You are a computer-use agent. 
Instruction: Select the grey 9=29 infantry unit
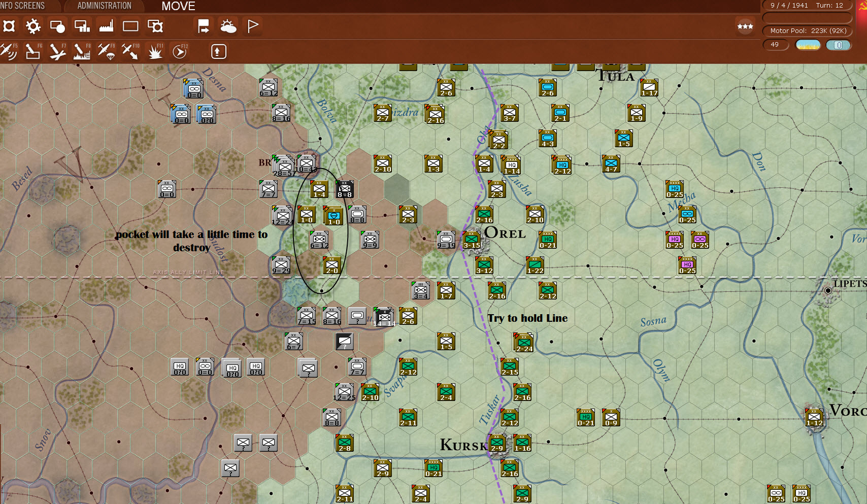[x=281, y=265]
